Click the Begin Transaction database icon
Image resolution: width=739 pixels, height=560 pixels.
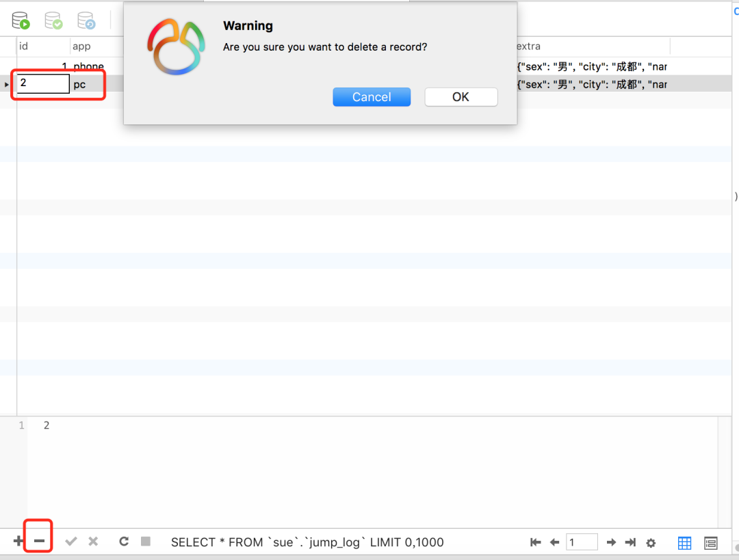(21, 21)
